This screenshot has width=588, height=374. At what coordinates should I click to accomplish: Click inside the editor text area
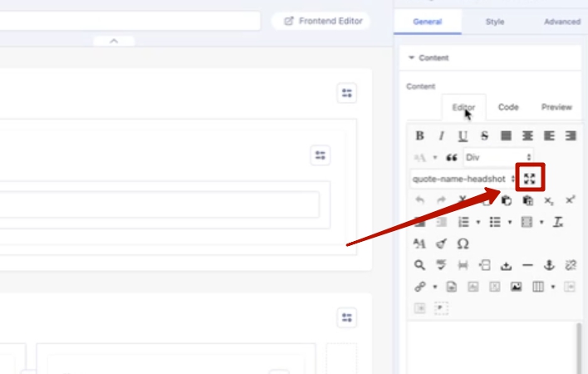click(x=490, y=349)
